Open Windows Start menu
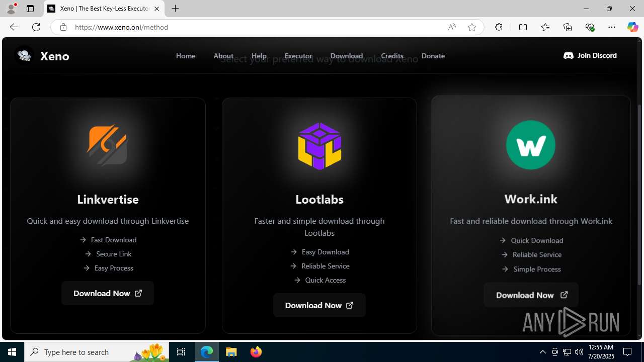644x362 pixels. (x=12, y=352)
